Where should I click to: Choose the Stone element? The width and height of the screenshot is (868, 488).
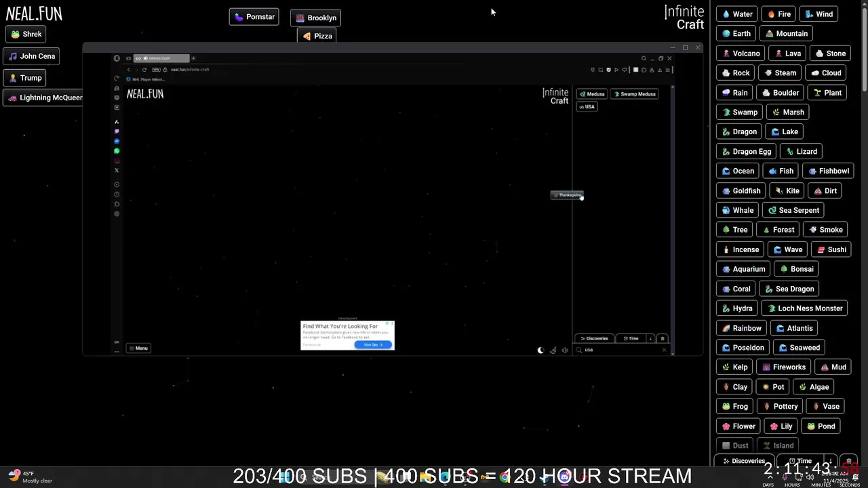point(830,54)
